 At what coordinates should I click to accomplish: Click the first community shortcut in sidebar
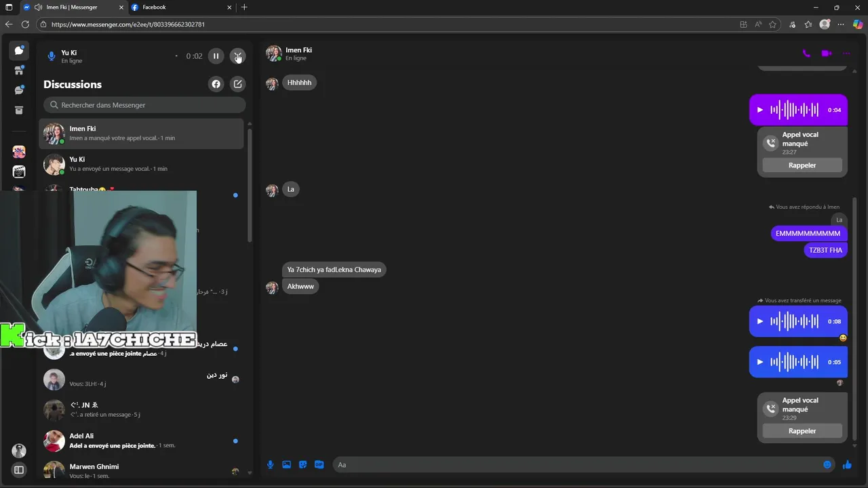pos(19,152)
